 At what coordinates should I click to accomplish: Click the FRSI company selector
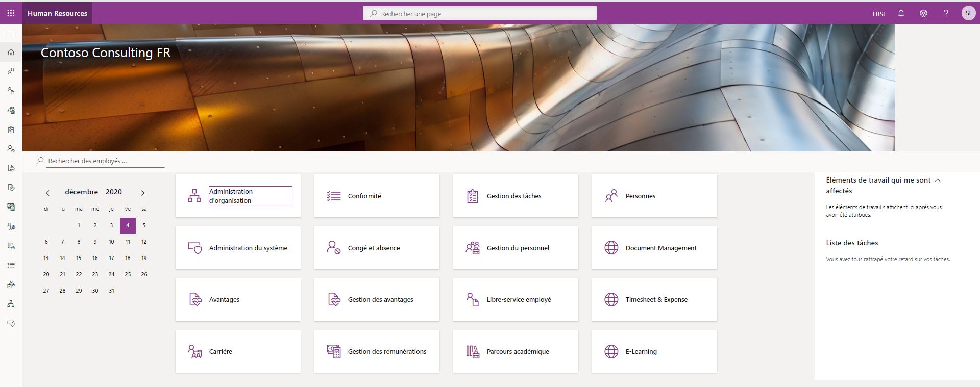pos(878,14)
